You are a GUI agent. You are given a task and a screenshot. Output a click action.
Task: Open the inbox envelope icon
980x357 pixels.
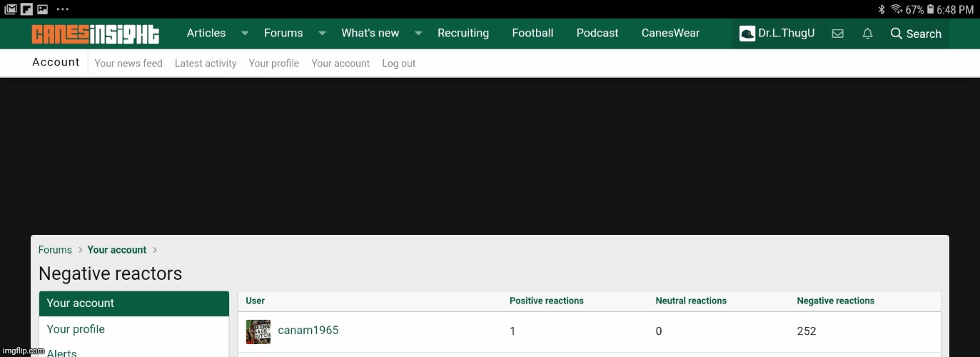tap(838, 34)
